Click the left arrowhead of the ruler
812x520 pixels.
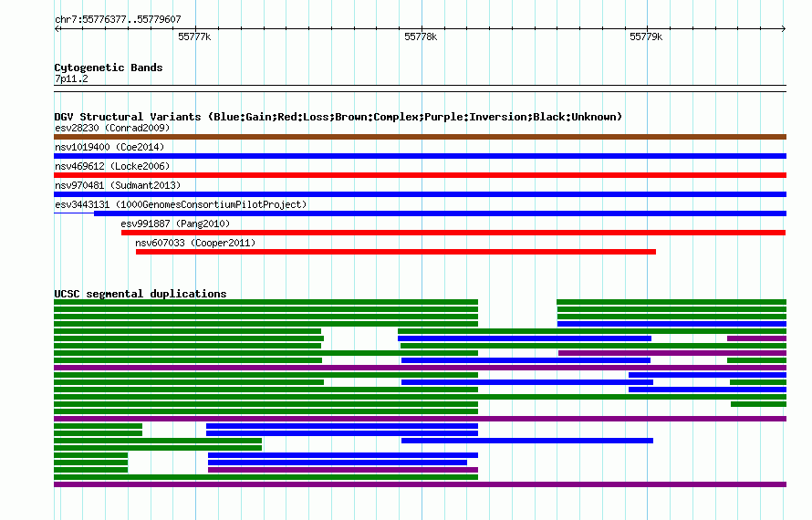pyautogui.click(x=57, y=28)
